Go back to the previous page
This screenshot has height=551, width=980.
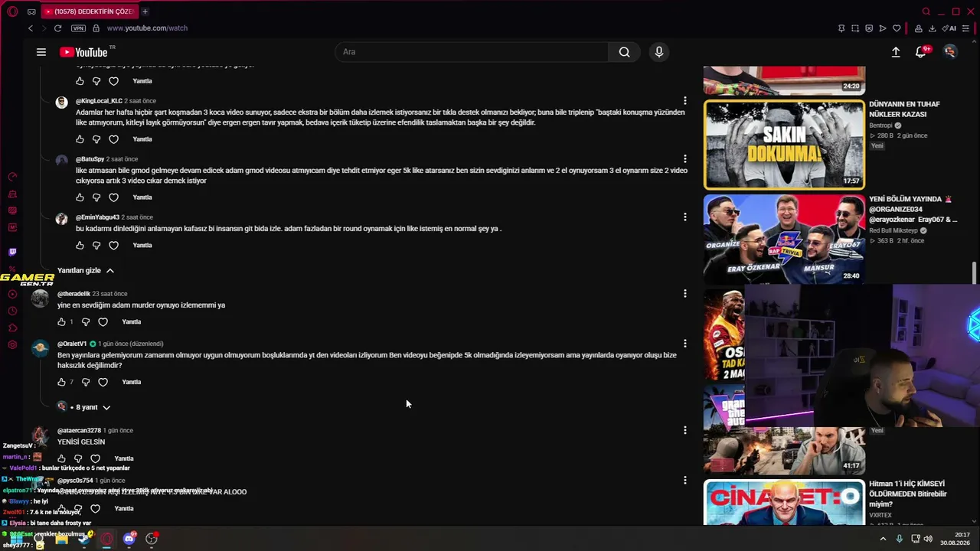(31, 28)
